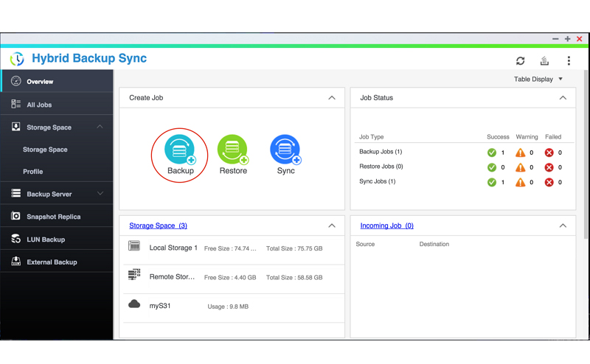Open the Table Display dropdown
The width and height of the screenshot is (590, 364).
538,79
